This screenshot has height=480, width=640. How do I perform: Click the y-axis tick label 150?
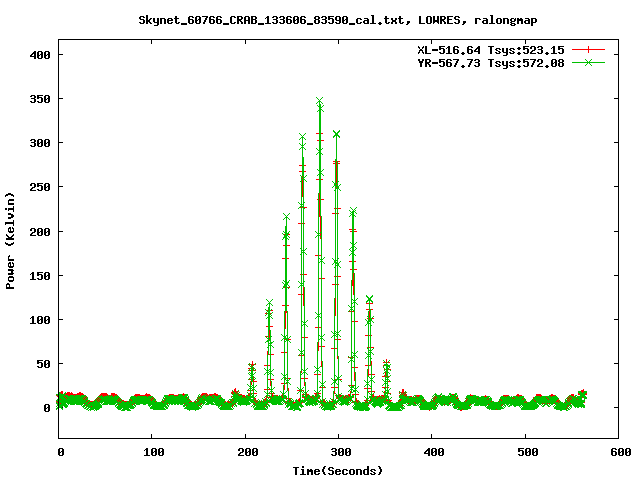pos(40,276)
